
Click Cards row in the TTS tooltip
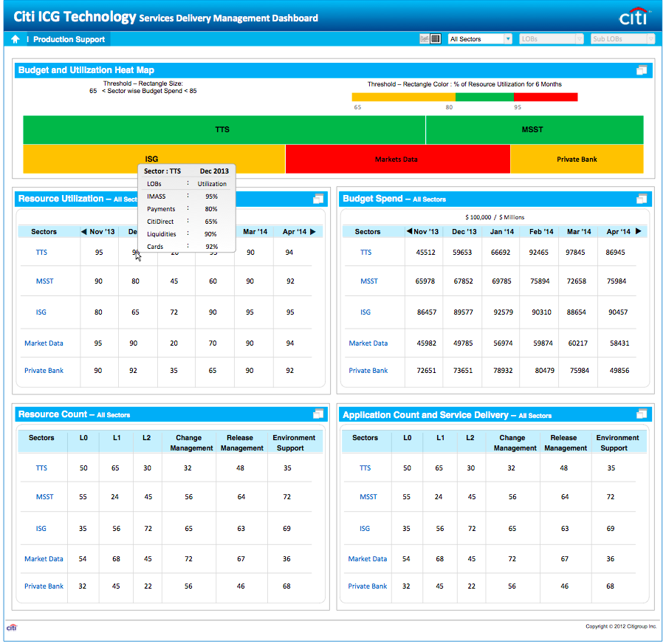(187, 247)
